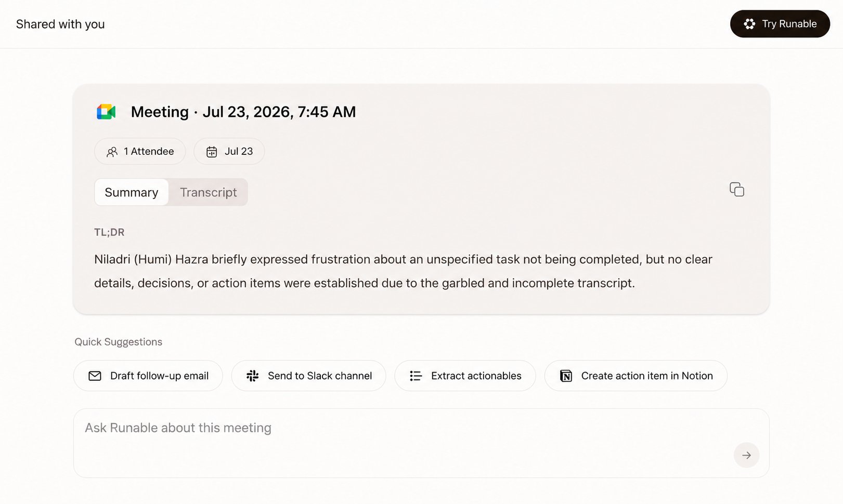The height and width of the screenshot is (504, 843).
Task: Click the Quick Suggestions label
Action: pyautogui.click(x=119, y=342)
